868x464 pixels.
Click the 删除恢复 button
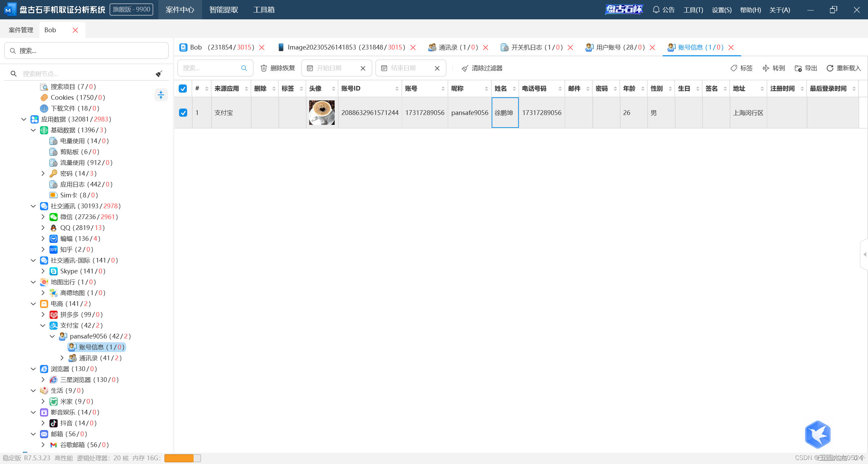278,68
